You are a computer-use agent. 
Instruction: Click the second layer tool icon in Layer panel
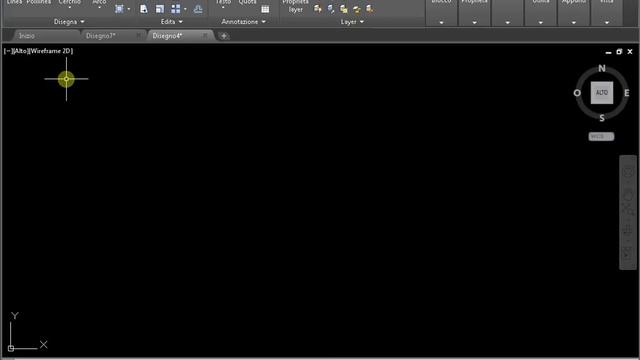tap(331, 9)
